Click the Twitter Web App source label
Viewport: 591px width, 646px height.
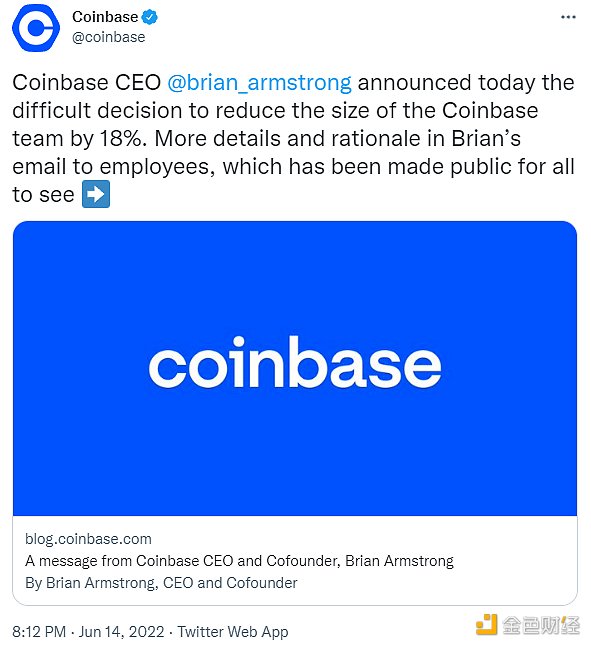233,632
